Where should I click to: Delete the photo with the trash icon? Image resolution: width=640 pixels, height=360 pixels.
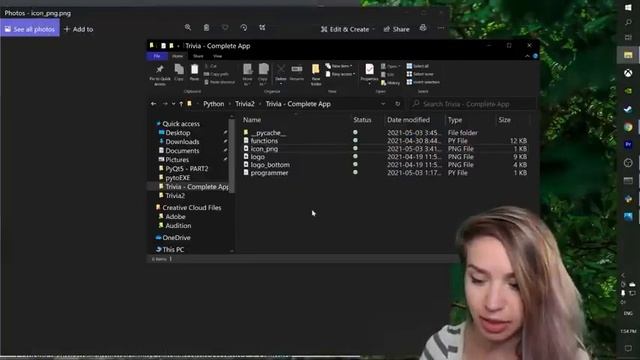tap(206, 27)
